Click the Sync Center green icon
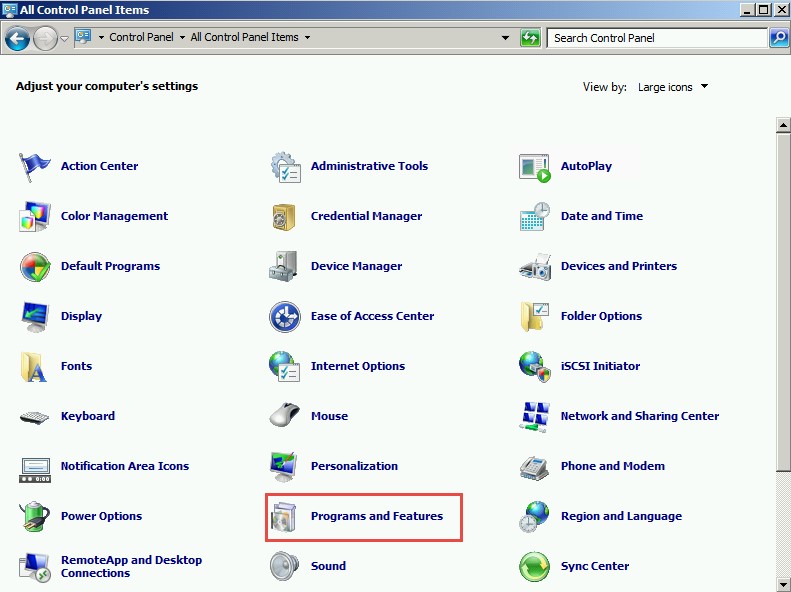791x592 pixels. (x=535, y=566)
